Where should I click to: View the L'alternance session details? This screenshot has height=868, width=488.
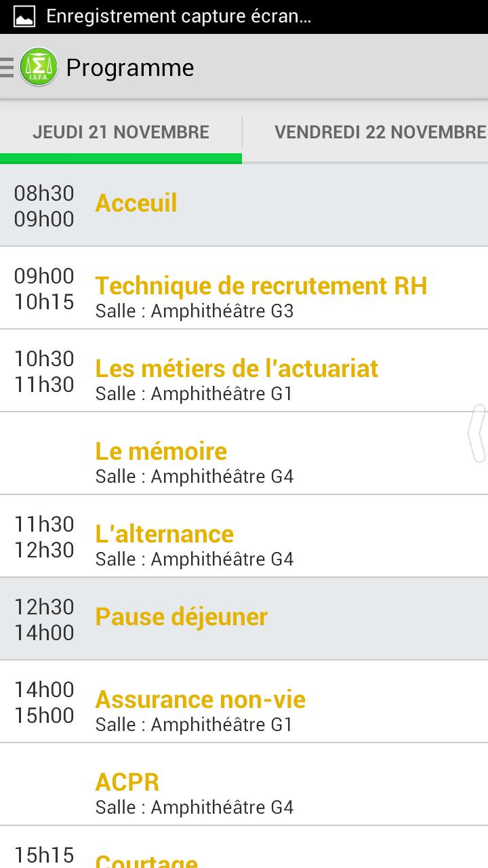coord(165,535)
